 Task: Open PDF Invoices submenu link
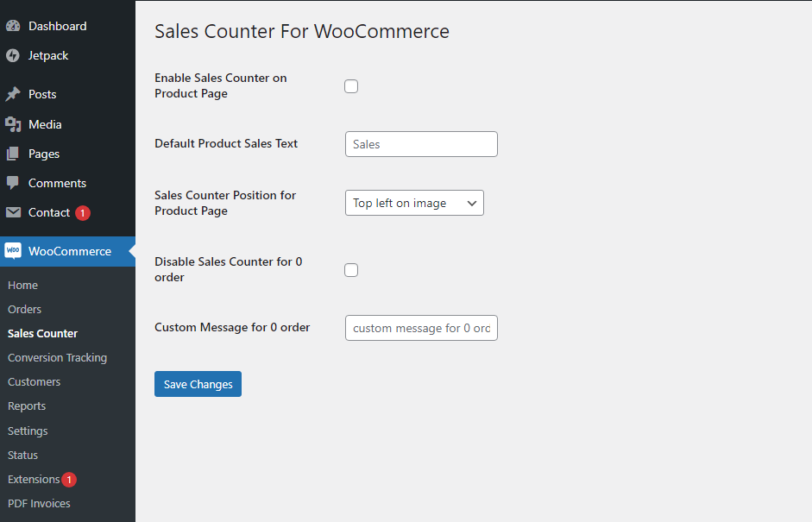click(39, 503)
